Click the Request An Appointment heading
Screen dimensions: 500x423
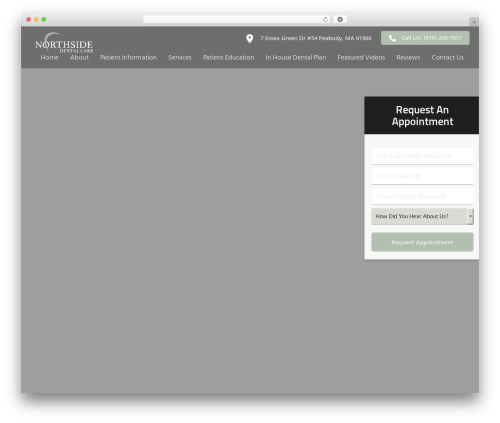422,116
